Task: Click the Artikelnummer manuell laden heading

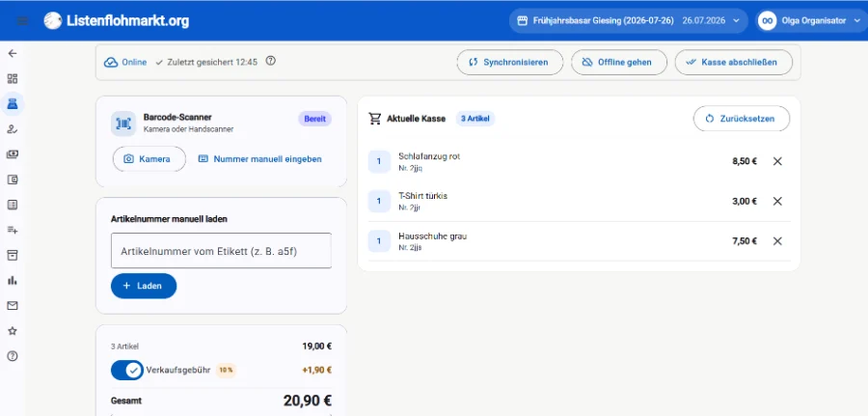Action: click(x=169, y=219)
